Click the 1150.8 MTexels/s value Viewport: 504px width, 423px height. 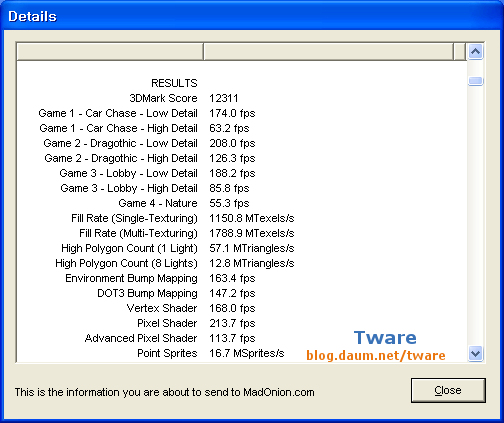[x=252, y=218]
